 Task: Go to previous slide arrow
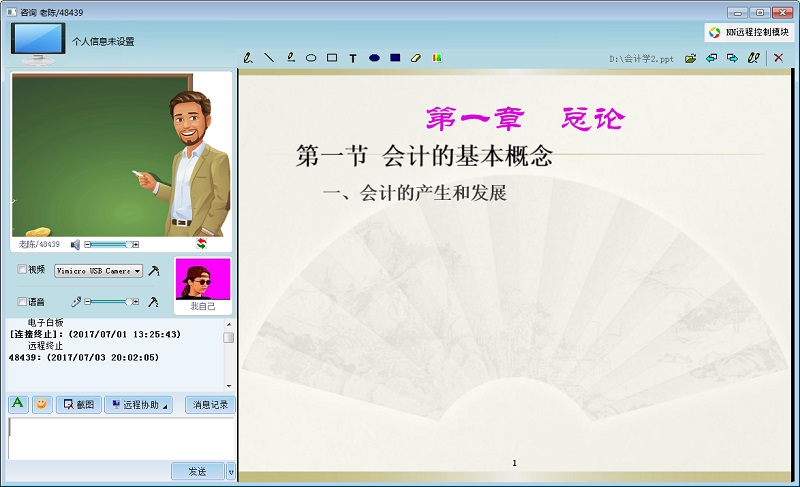pyautogui.click(x=711, y=58)
